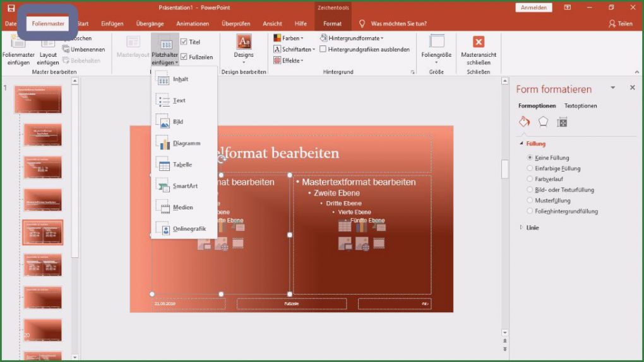
Task: Choose Tabelle placeholder entry
Action: point(184,165)
